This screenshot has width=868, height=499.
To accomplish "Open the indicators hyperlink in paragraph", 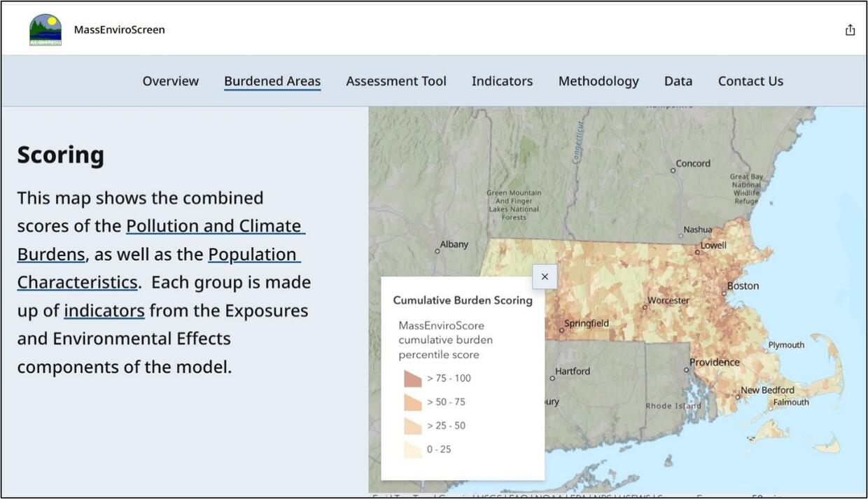I will [104, 311].
